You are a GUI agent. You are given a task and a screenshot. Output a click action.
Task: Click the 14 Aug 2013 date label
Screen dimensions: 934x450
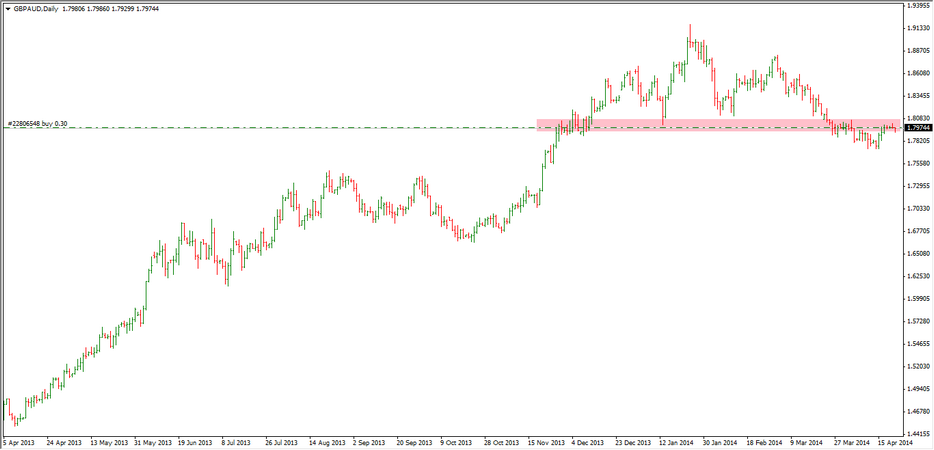pyautogui.click(x=329, y=441)
